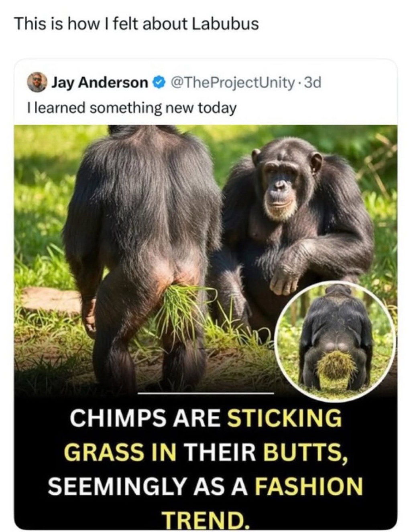Visit the @TheProjectUnity handle
Screen dimensions: 409x532
coord(233,83)
